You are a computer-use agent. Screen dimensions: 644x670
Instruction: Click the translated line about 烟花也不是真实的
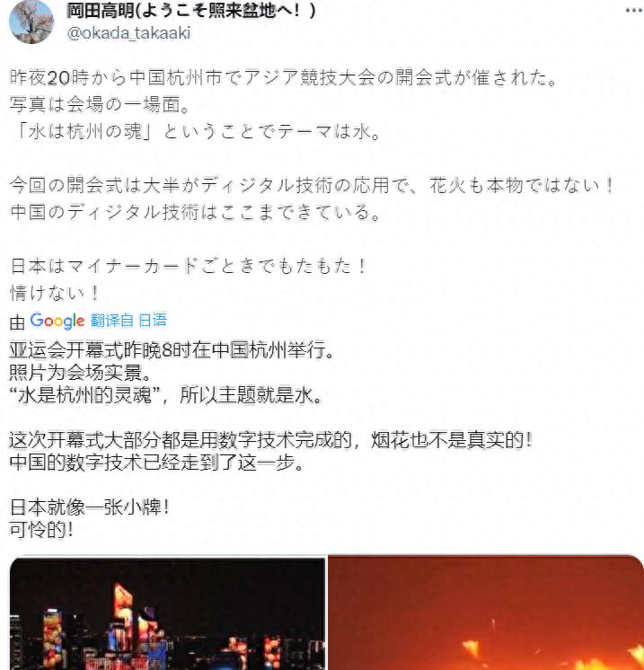271,440
